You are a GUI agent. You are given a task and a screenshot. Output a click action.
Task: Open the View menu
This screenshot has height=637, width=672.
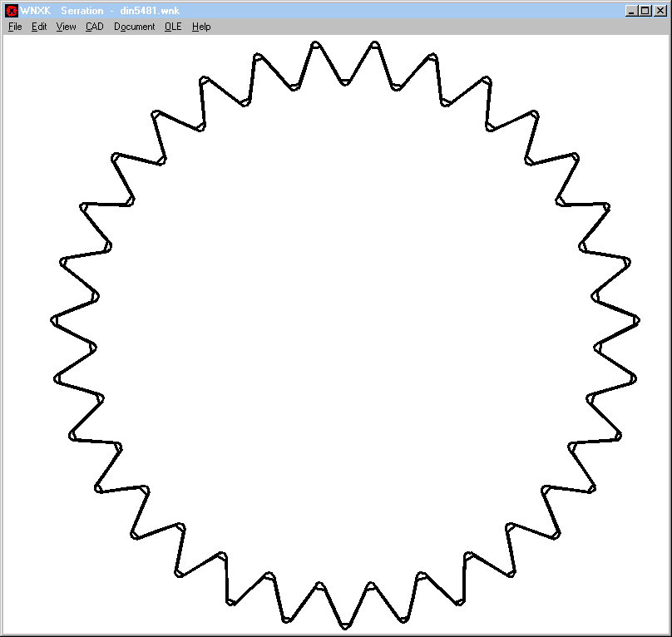coord(66,27)
